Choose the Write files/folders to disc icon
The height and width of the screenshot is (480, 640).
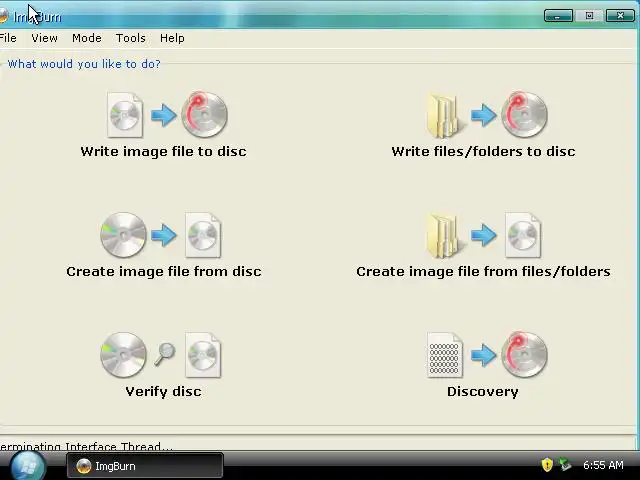[x=487, y=115]
